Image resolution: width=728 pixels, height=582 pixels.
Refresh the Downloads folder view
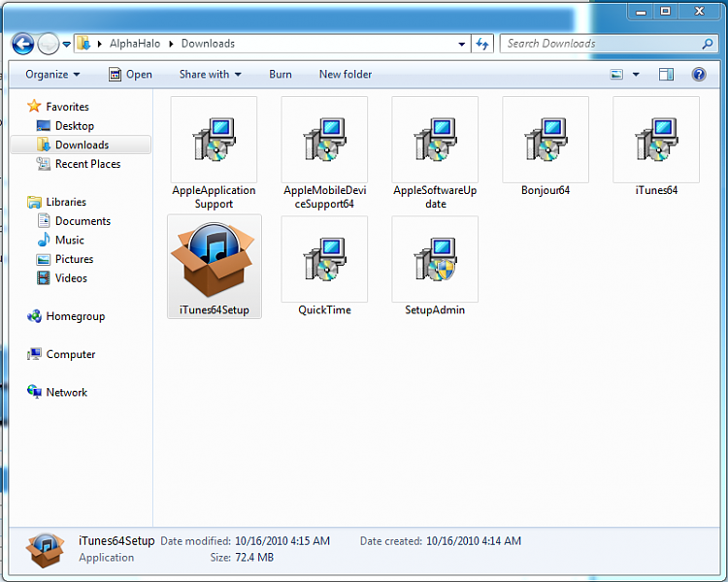pyautogui.click(x=481, y=44)
